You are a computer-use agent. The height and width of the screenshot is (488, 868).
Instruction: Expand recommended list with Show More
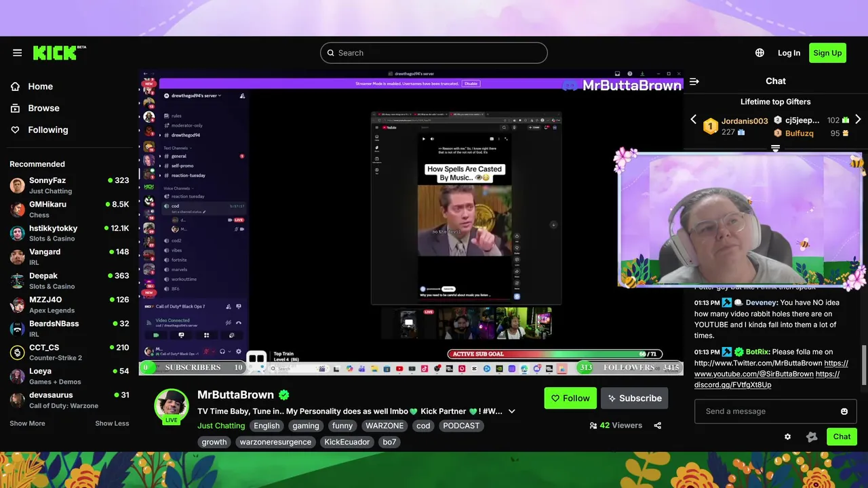click(27, 424)
